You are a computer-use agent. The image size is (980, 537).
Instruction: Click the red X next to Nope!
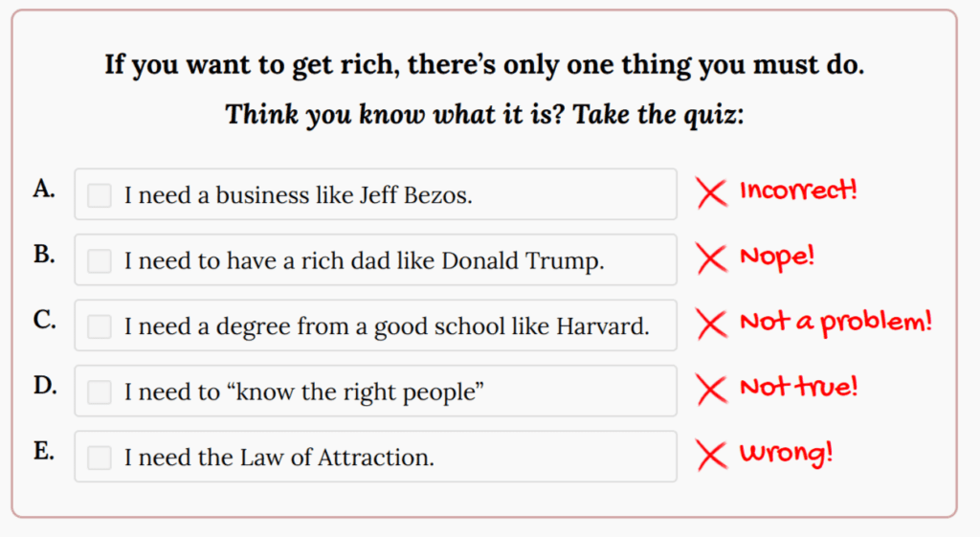[x=711, y=258]
